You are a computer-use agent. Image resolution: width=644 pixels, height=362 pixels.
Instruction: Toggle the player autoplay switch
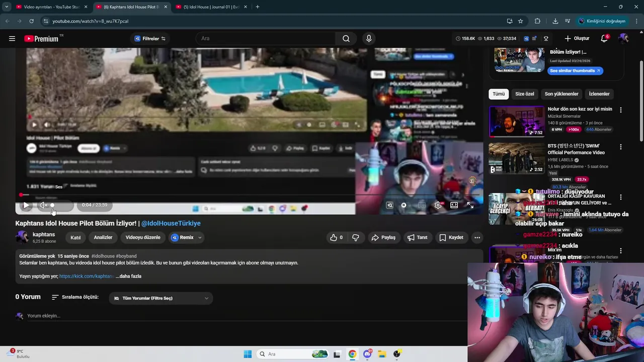click(404, 205)
